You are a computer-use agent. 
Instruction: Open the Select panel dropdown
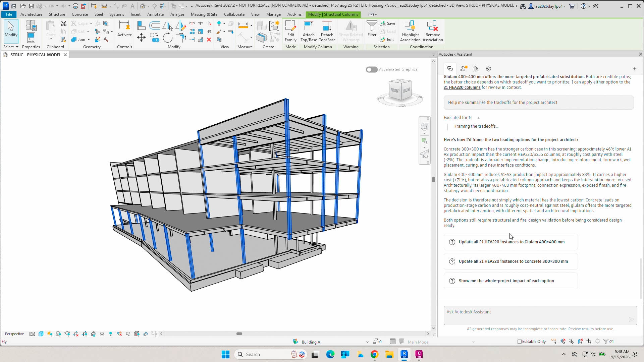point(11,47)
